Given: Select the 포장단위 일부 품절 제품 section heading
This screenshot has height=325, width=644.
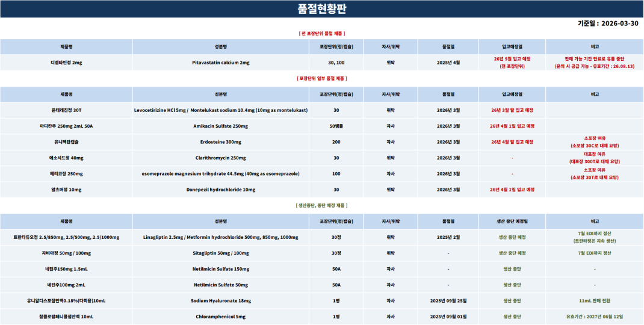Looking at the screenshot, I should pyautogui.click(x=321, y=78).
